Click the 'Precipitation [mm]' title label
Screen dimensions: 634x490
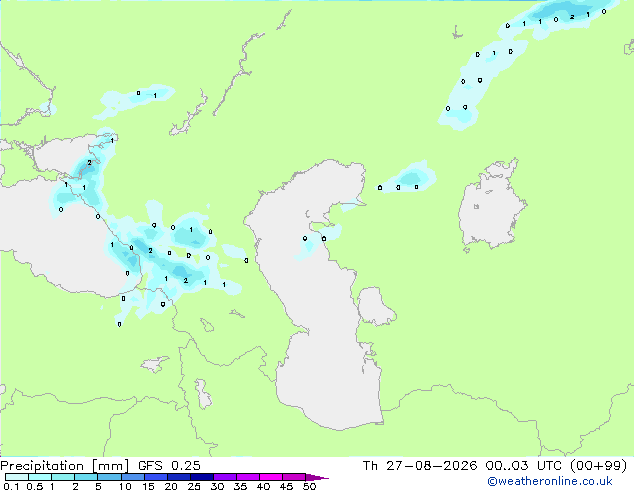tap(64, 466)
